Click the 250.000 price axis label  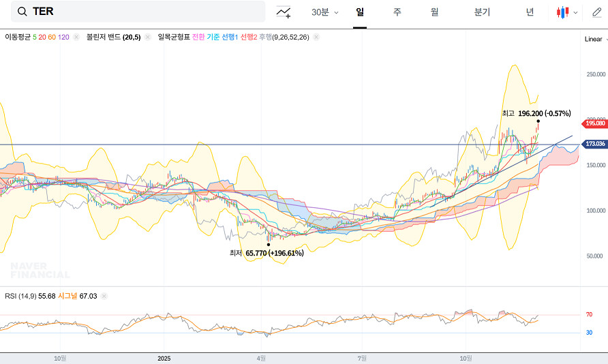(596, 74)
